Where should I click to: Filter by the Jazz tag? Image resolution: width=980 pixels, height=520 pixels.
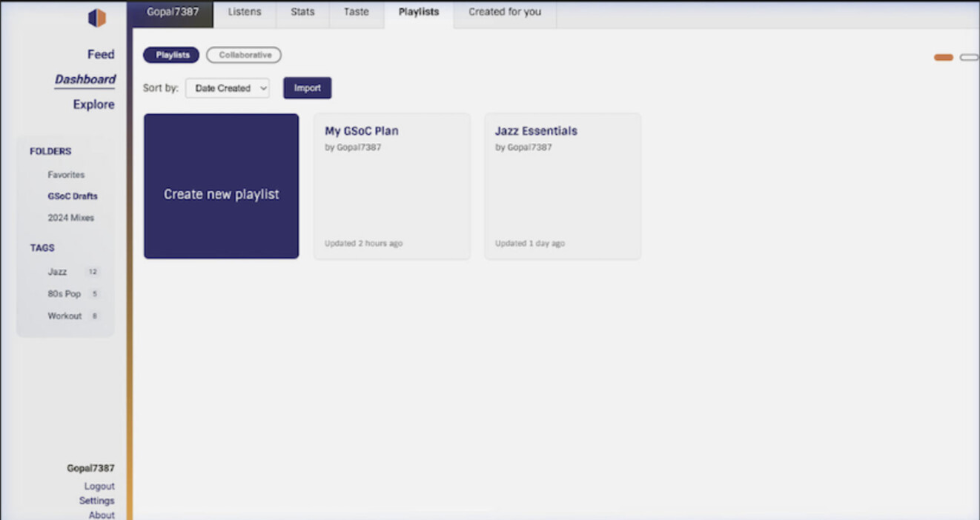(x=58, y=272)
